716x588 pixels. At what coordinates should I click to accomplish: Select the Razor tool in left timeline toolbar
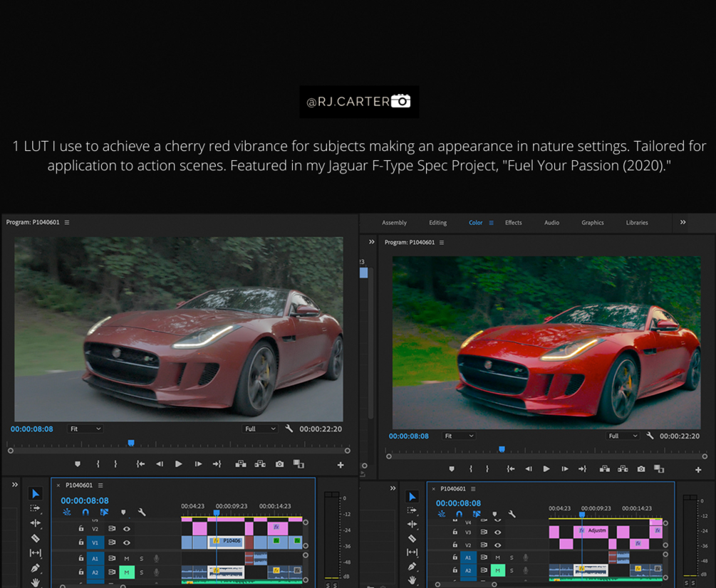35,538
